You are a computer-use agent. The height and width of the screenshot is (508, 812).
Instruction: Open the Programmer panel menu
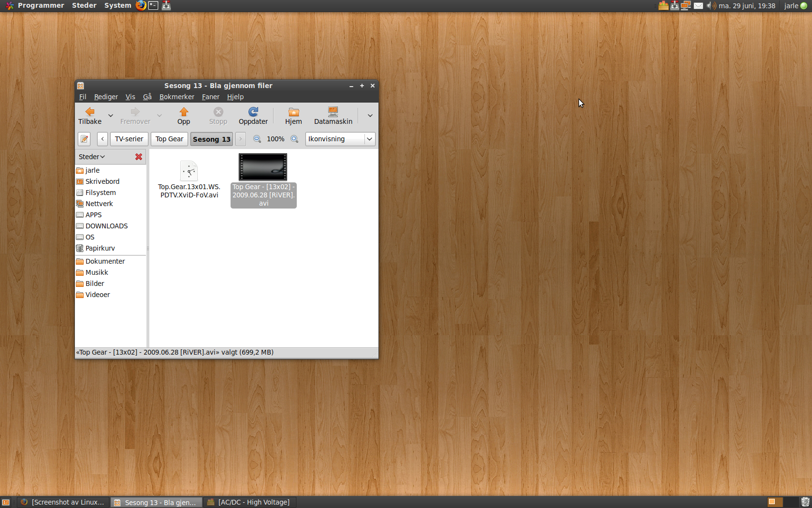pos(35,6)
